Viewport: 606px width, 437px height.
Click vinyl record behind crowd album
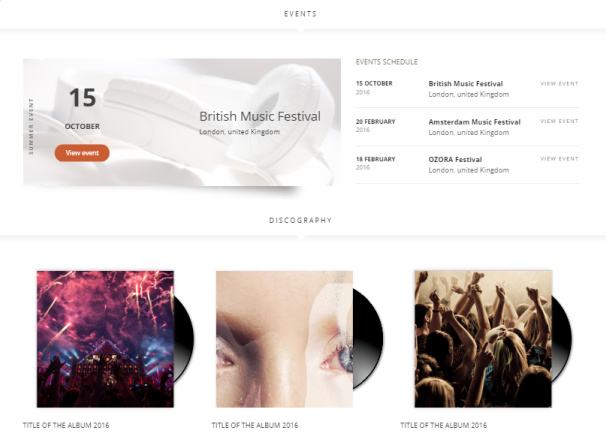click(561, 339)
